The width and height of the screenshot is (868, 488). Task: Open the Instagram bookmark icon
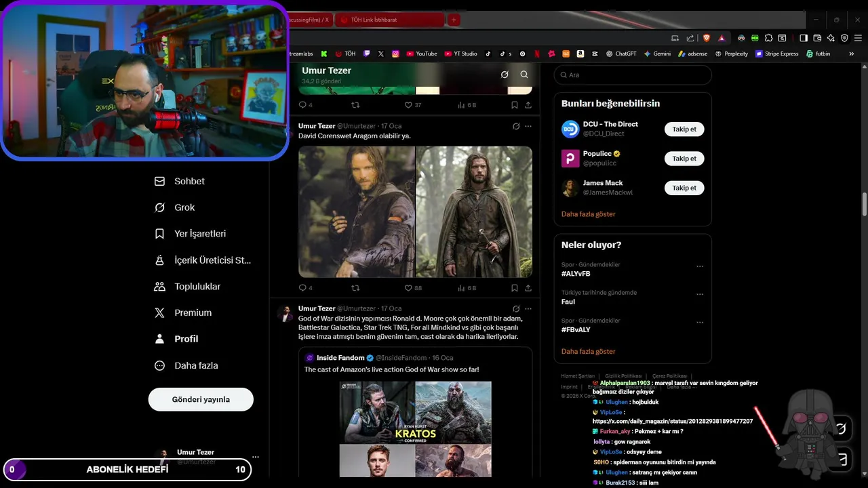tap(395, 54)
